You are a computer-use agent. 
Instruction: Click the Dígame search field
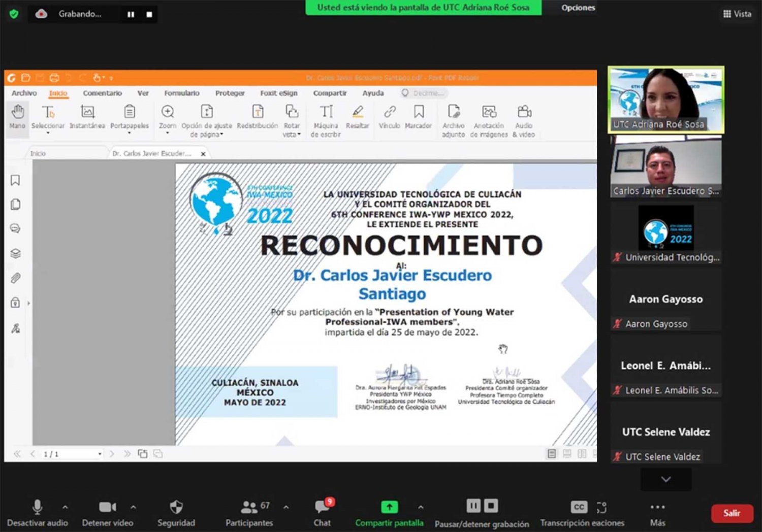pyautogui.click(x=423, y=93)
